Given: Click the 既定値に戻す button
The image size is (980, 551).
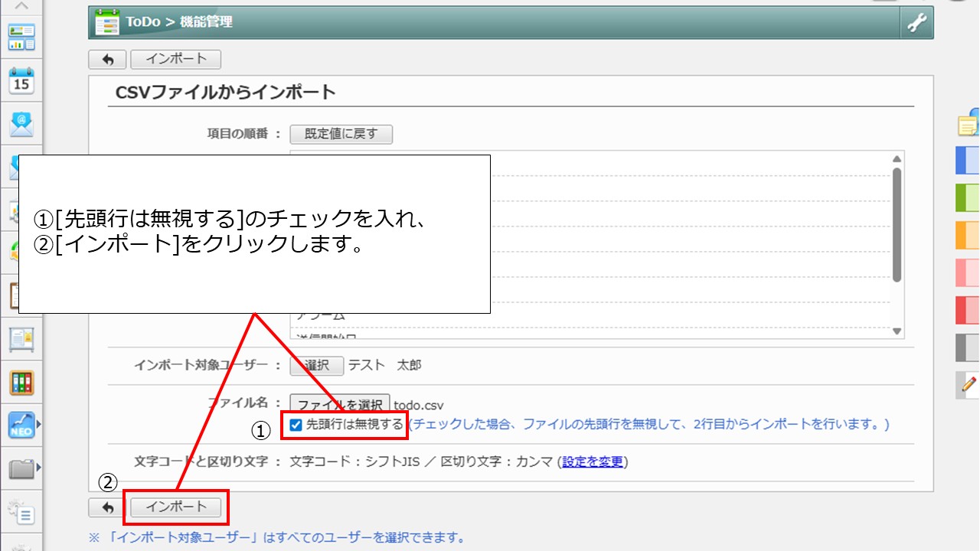Looking at the screenshot, I should click(341, 134).
